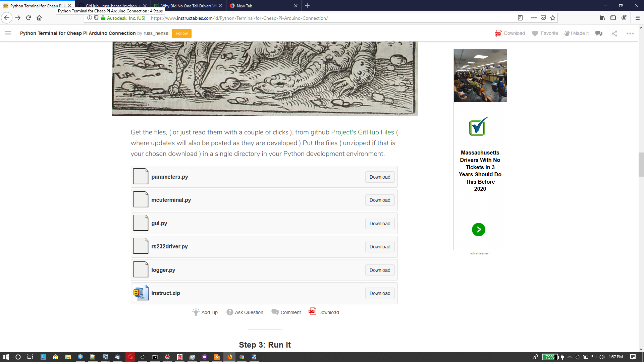Click the I Made It hand icon
The image size is (644, 362).
[567, 33]
